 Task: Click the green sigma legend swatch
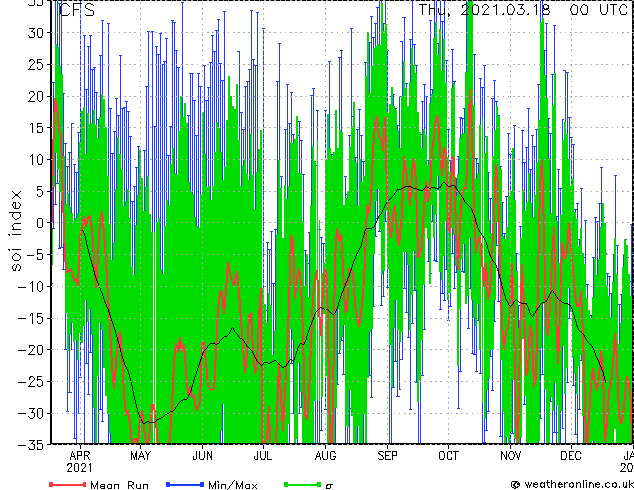(x=302, y=484)
